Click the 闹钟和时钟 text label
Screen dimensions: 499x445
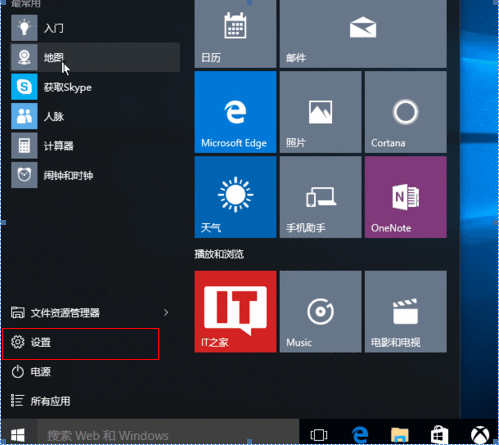coord(68,175)
